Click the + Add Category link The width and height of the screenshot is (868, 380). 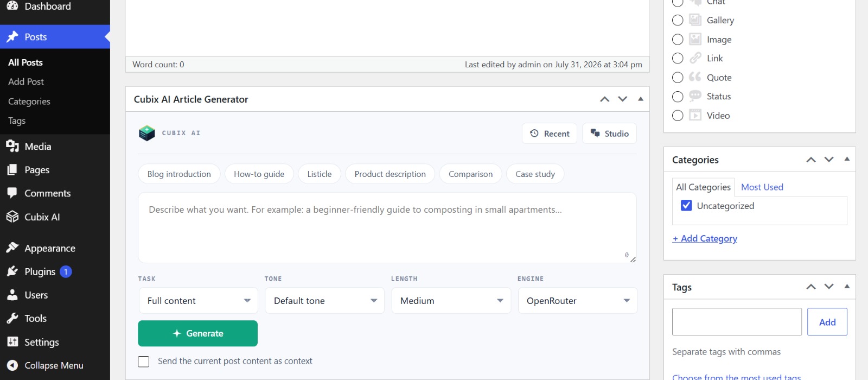pyautogui.click(x=705, y=238)
